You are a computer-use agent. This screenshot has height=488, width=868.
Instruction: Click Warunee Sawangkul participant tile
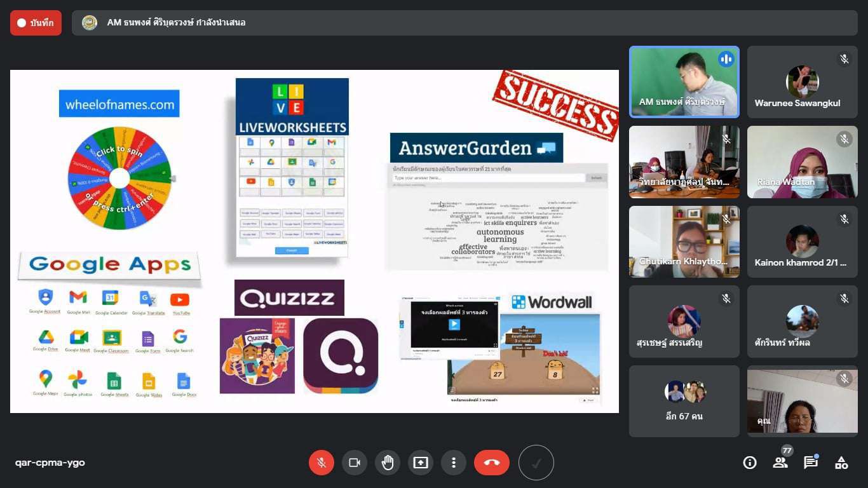pyautogui.click(x=802, y=82)
